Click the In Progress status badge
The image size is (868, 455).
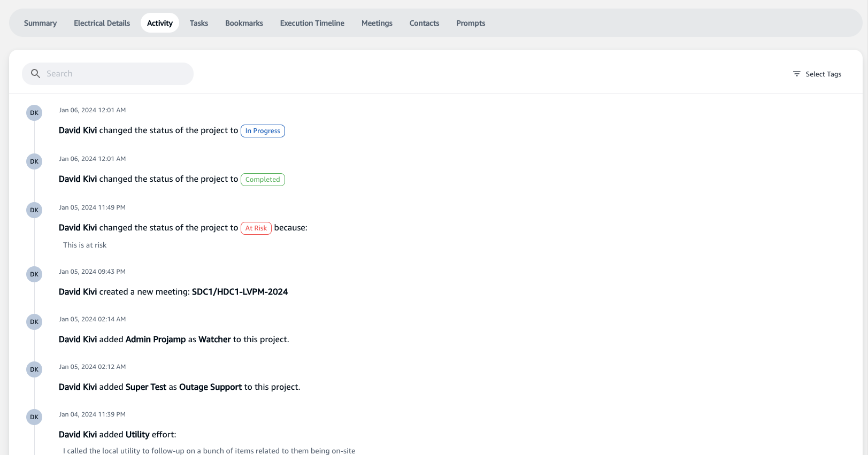click(x=263, y=131)
